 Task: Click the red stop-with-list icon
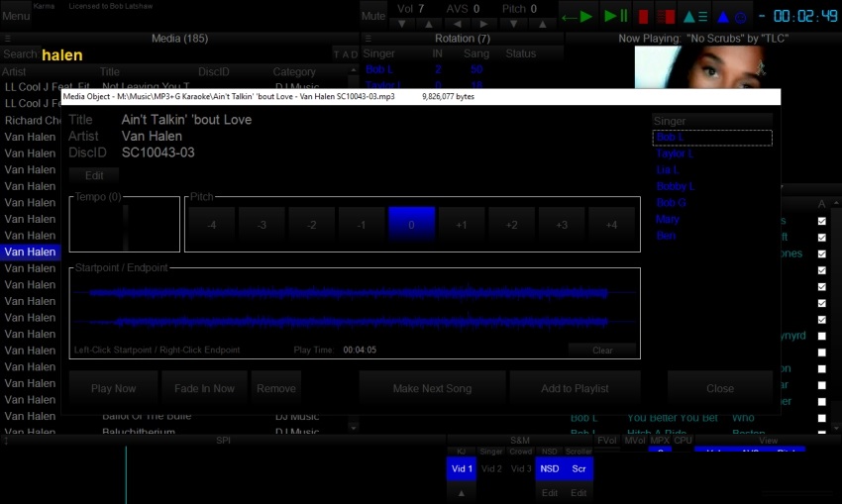tap(667, 16)
